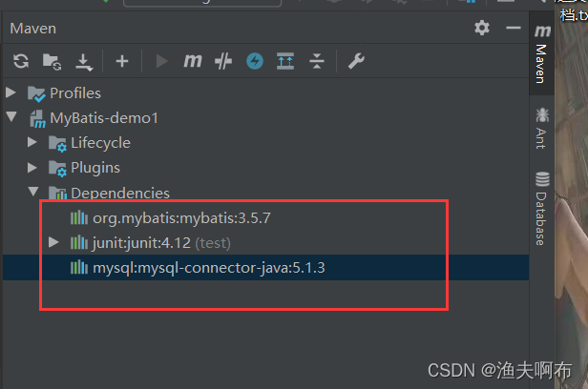Expand the Lifecycle node
Screen dimensions: 588x389
[32, 142]
